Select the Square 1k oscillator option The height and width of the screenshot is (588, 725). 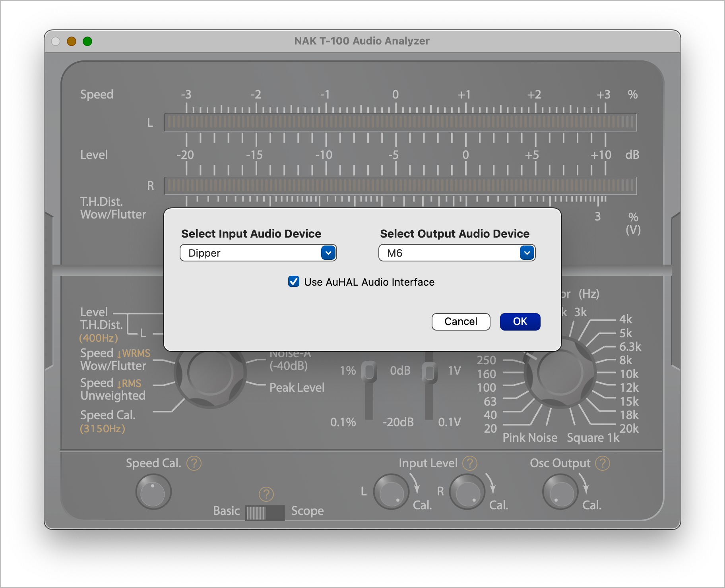[593, 437]
